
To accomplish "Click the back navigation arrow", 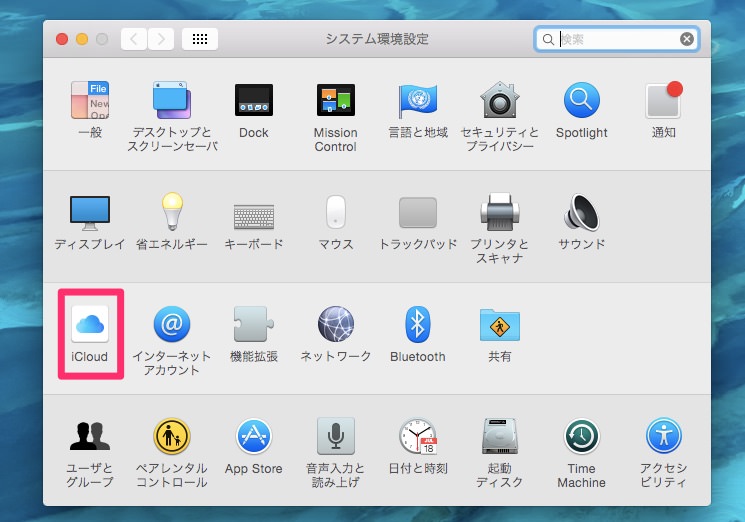I will point(134,39).
